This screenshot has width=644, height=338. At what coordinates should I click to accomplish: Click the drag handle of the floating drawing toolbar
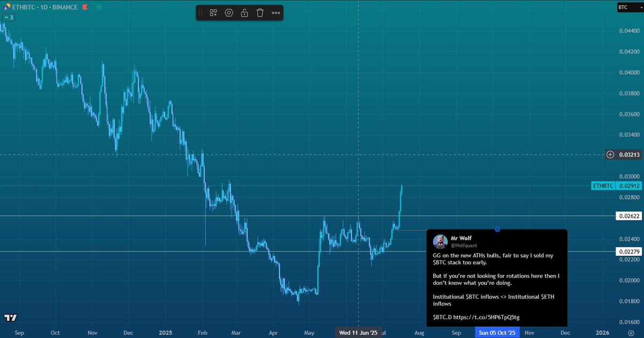tap(201, 13)
